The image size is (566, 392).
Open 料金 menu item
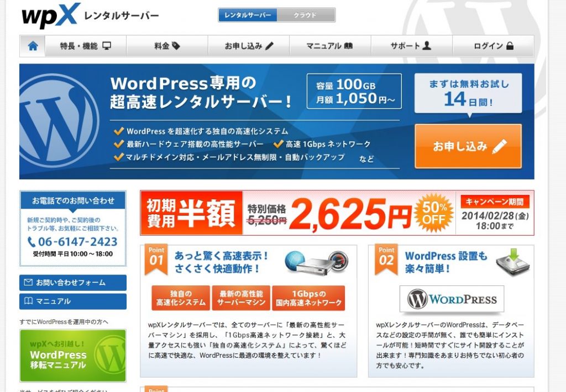[x=167, y=46]
